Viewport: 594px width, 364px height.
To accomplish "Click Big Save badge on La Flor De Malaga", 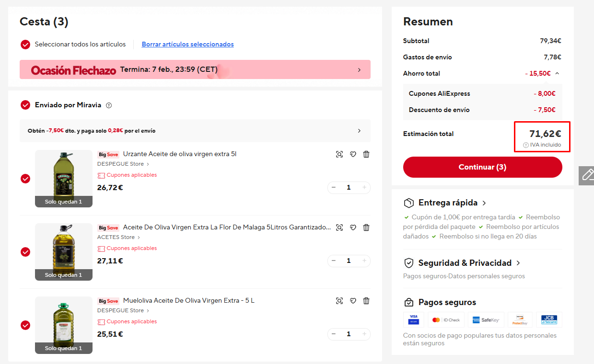I will pos(108,227).
